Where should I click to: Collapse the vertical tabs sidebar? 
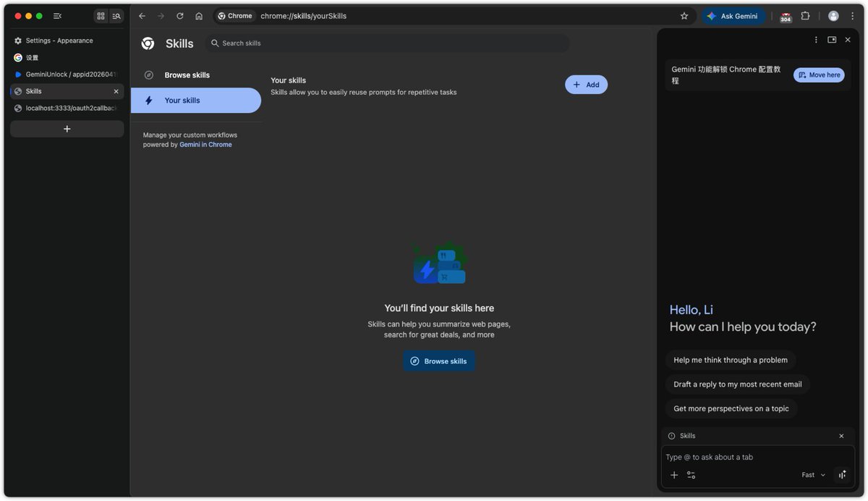click(x=57, y=16)
